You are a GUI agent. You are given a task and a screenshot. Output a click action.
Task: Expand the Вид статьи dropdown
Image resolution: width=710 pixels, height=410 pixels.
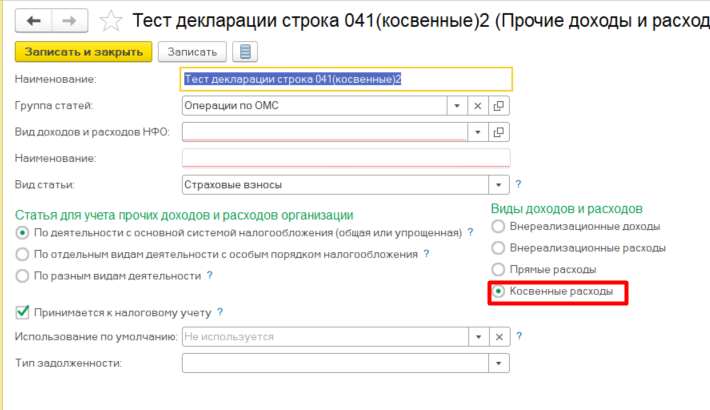coord(499,184)
